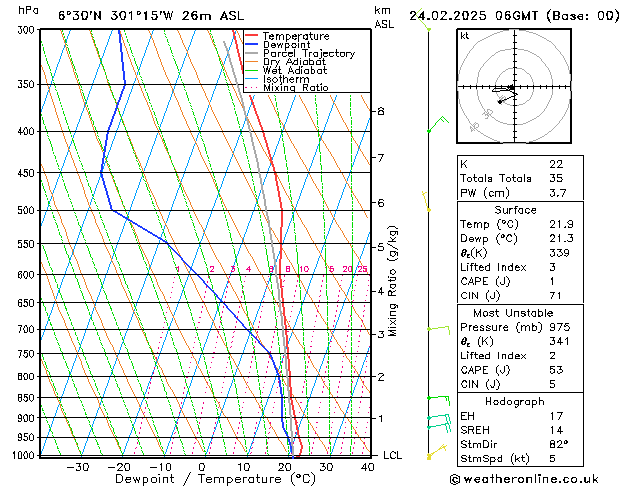Click the LCL label on the chart
Image resolution: width=629 pixels, height=486 pixels.
tap(392, 456)
